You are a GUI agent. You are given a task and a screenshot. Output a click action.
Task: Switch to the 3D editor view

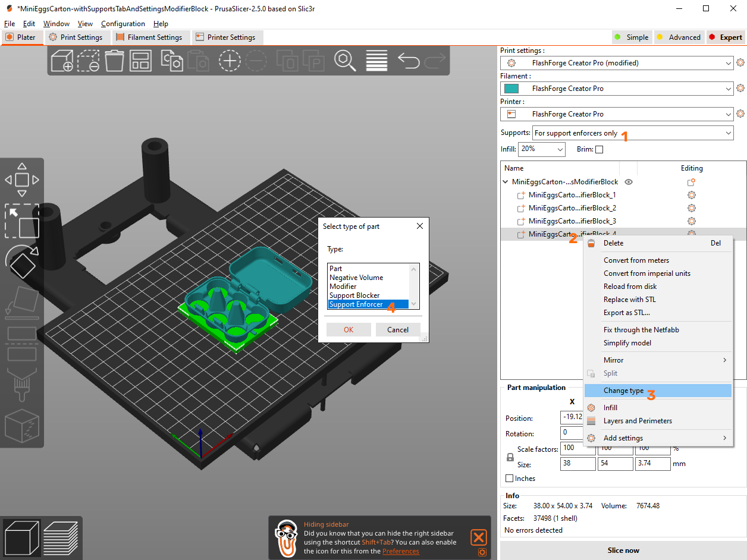(x=22, y=537)
